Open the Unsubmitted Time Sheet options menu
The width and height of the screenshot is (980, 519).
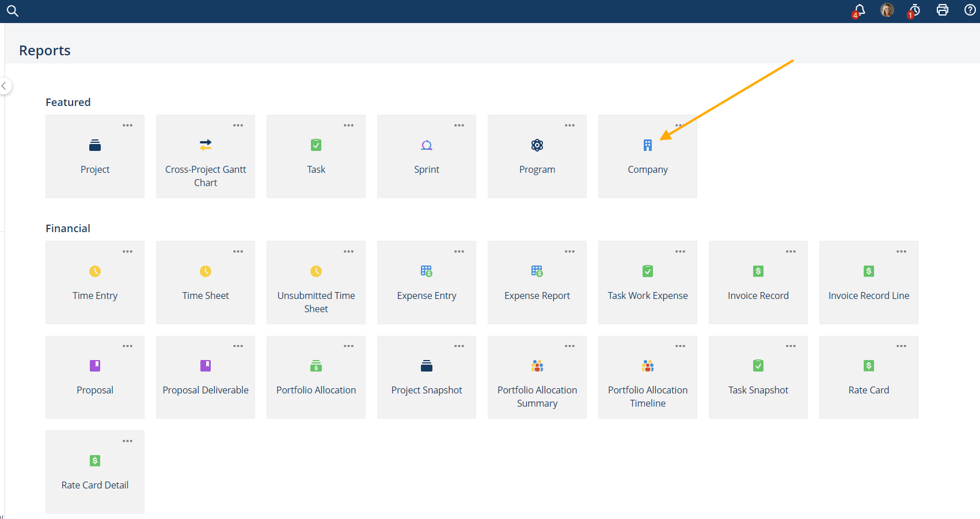coord(349,252)
